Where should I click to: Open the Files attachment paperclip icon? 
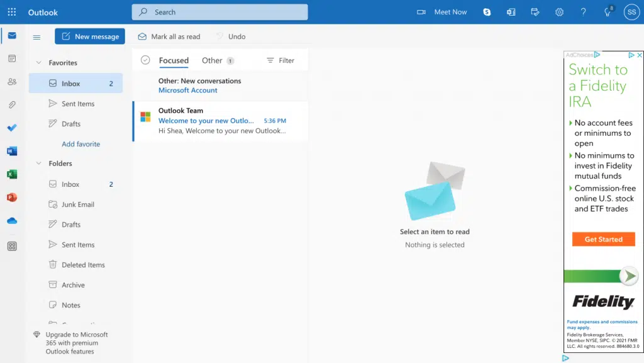(x=12, y=104)
